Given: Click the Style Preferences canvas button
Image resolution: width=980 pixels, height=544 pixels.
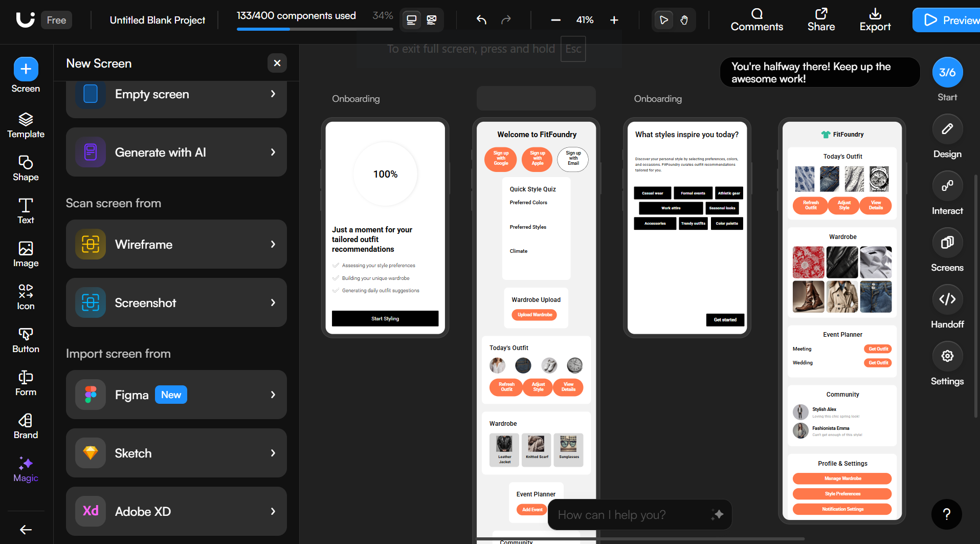Looking at the screenshot, I should pos(842,494).
